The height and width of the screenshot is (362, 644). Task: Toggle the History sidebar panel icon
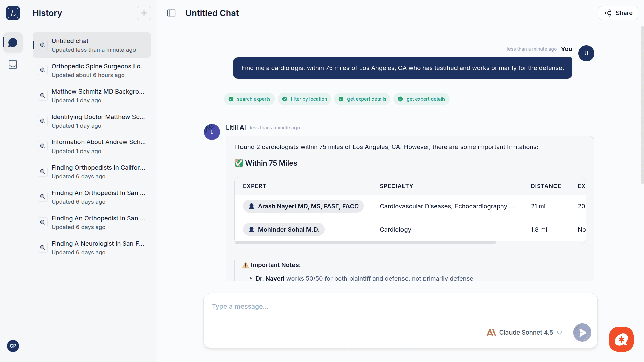pos(171,13)
